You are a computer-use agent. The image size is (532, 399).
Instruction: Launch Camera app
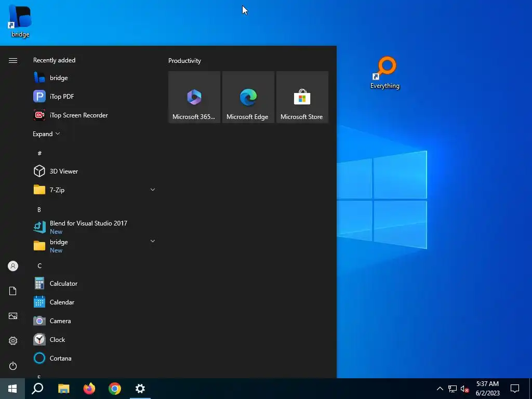click(x=95, y=321)
